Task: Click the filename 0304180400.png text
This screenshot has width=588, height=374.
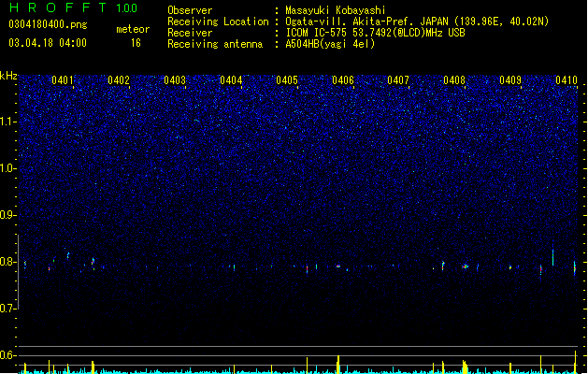Action: [48, 25]
